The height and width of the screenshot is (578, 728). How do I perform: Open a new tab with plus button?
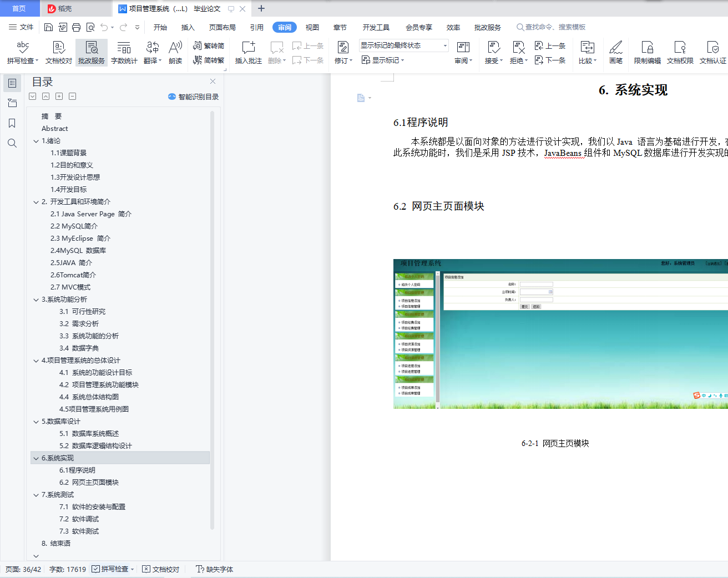261,8
